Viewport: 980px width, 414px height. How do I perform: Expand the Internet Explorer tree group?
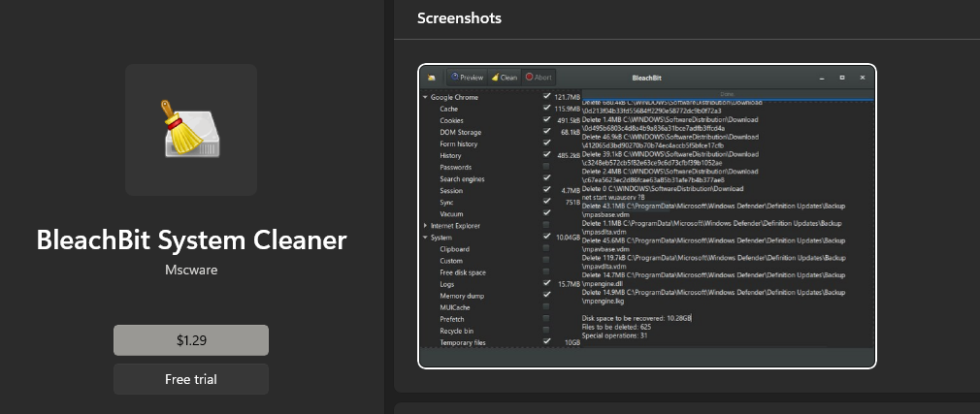[425, 225]
